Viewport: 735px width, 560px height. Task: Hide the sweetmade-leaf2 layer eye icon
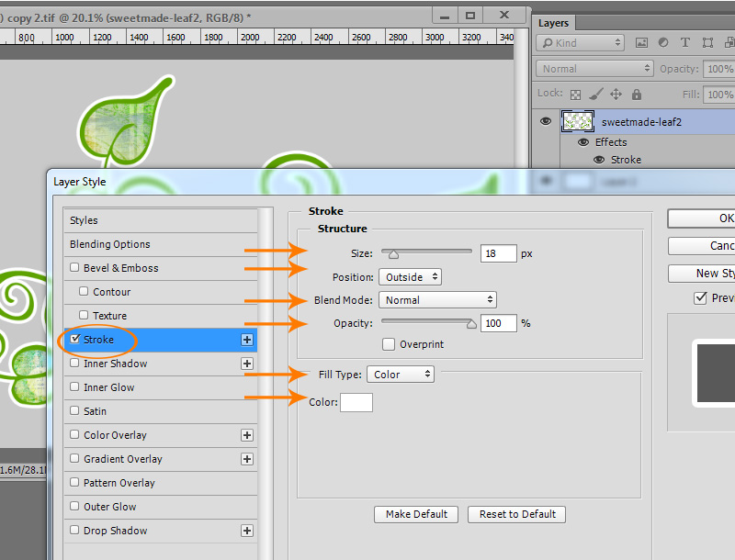546,121
